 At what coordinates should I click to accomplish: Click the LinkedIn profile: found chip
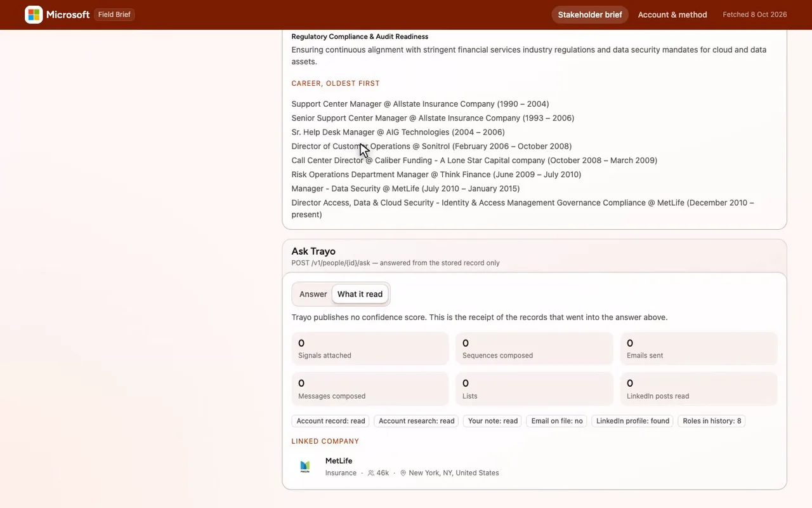click(x=633, y=421)
